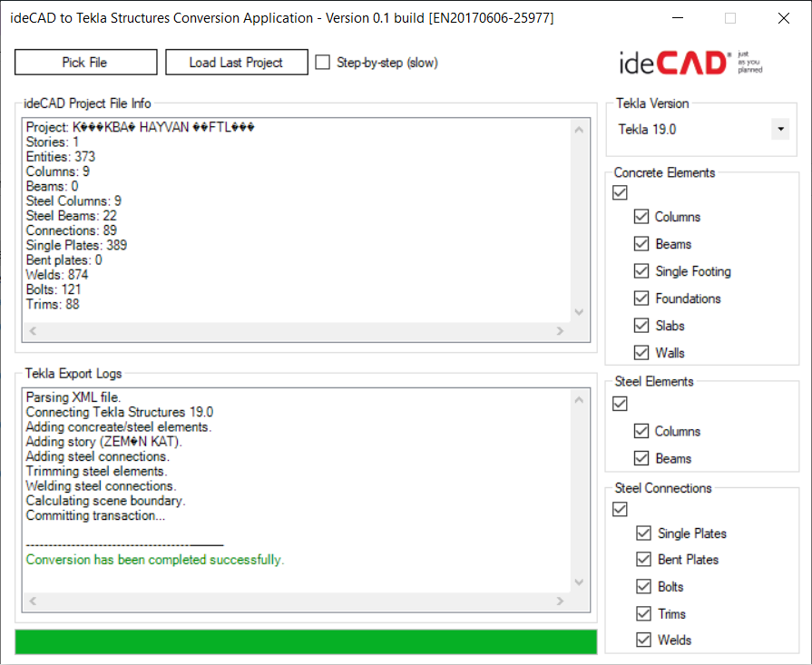812x665 pixels.
Task: Uncheck Concrete Elements Beams checkbox
Action: [641, 243]
